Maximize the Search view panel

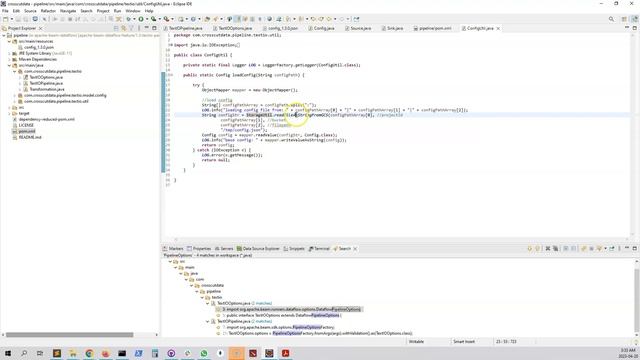[x=635, y=249]
